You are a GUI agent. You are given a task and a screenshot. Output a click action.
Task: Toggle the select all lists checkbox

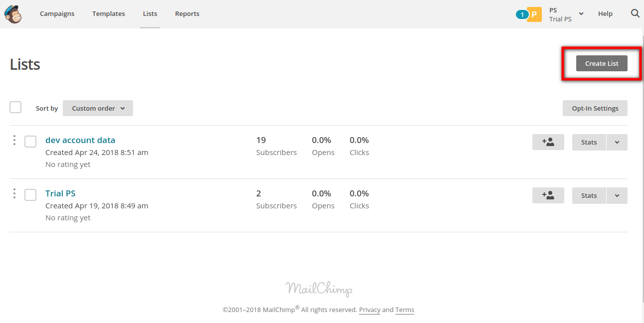pyautogui.click(x=15, y=107)
